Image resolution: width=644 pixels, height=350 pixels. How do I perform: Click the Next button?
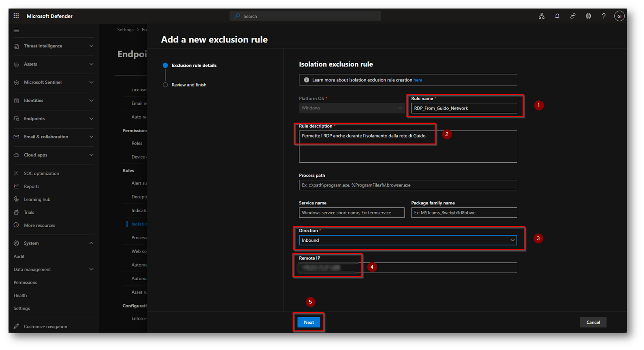click(309, 322)
